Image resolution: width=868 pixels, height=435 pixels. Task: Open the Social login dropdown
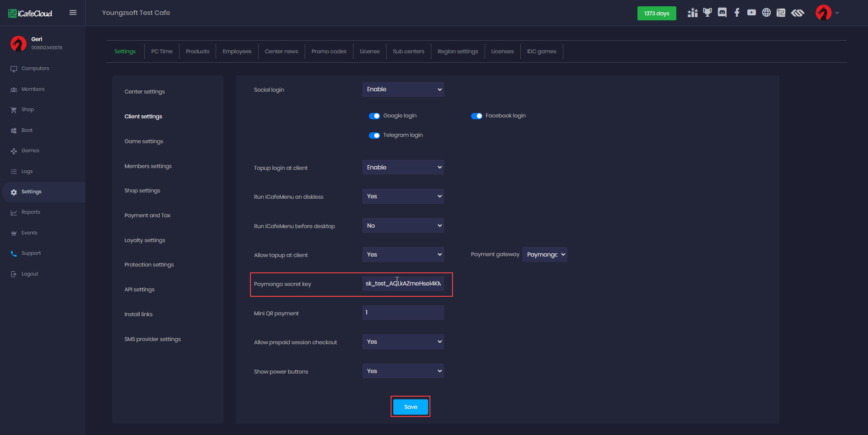[403, 89]
